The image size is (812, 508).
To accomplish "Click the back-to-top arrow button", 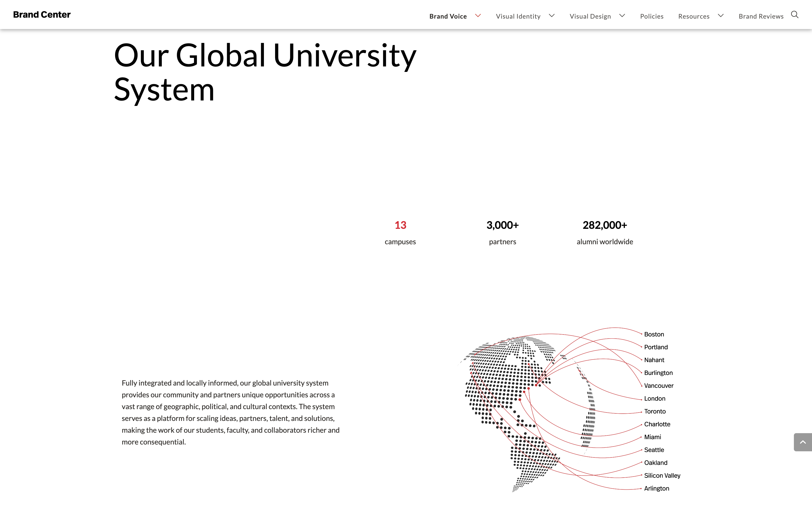I will coord(803,442).
